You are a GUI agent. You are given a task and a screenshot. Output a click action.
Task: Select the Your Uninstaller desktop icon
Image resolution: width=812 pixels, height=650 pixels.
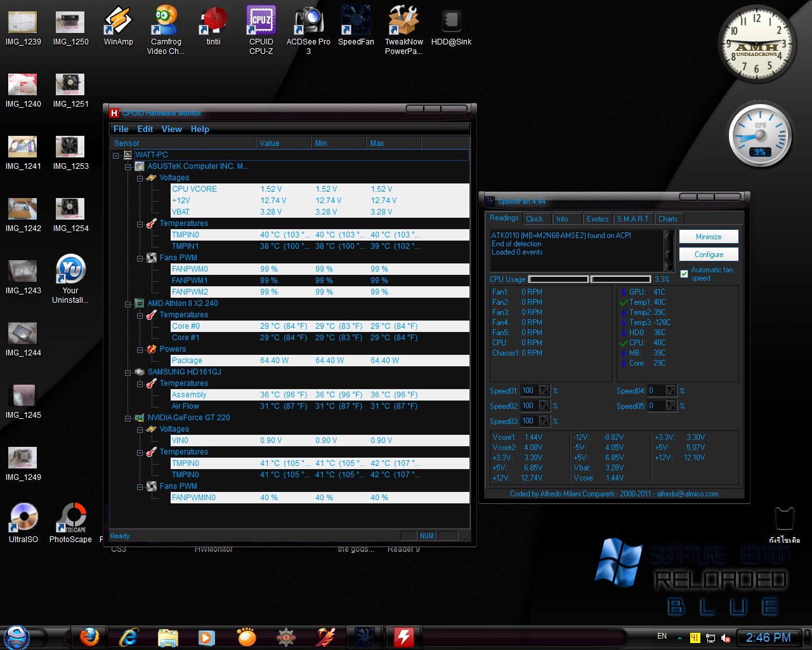coord(70,279)
